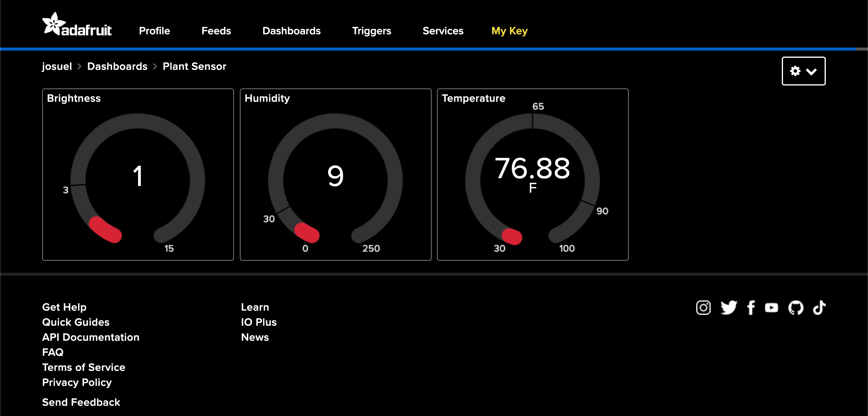Open dashboard settings gear dropdown
Screen dimensions: 868x416
click(x=803, y=71)
